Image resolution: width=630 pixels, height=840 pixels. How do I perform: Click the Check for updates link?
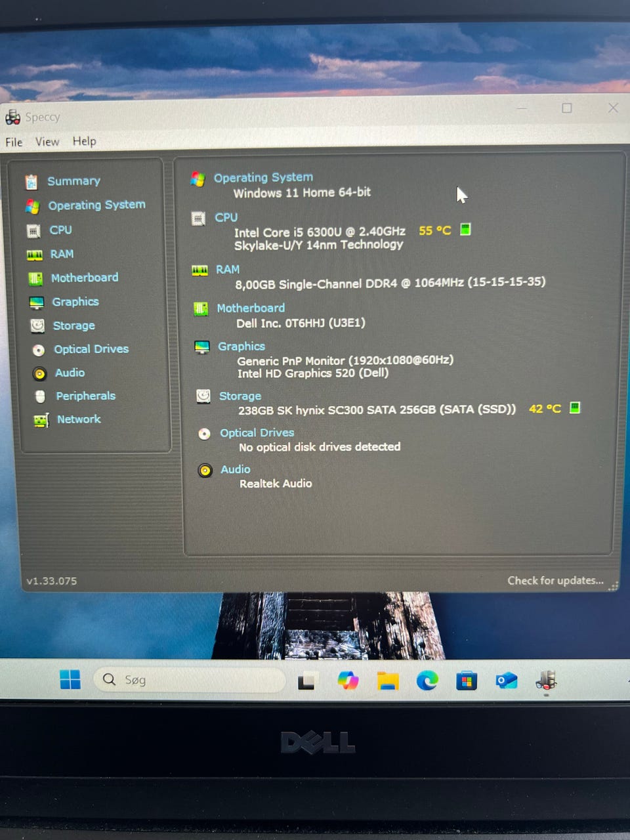(x=555, y=580)
